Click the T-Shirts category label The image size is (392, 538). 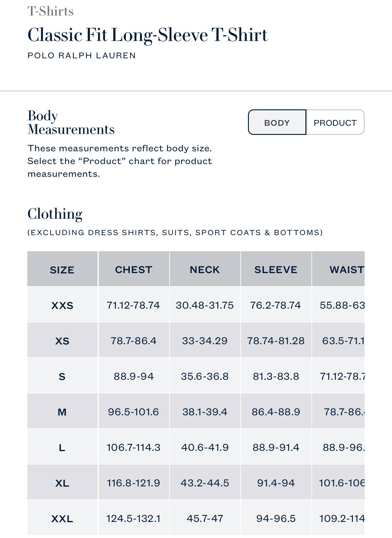[50, 12]
